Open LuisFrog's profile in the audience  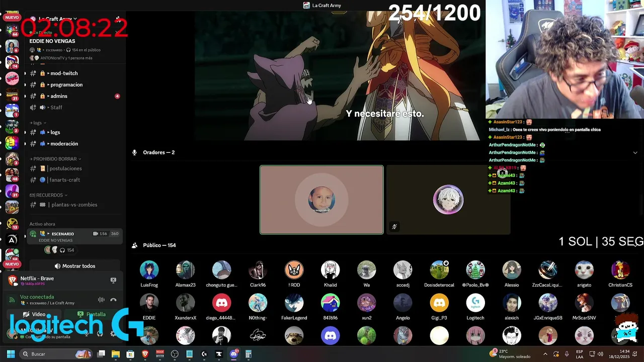tap(149, 270)
